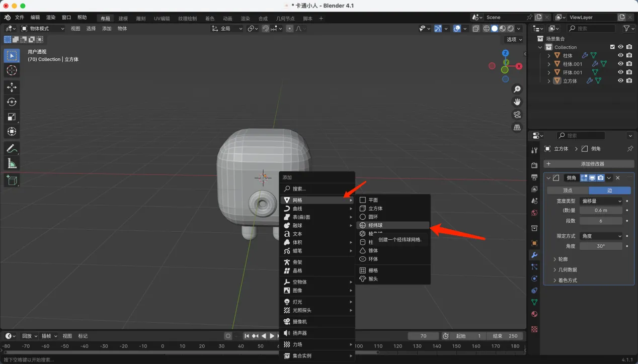The height and width of the screenshot is (364, 638).
Task: Select the Rotate tool in left toolbar
Action: pos(12,102)
